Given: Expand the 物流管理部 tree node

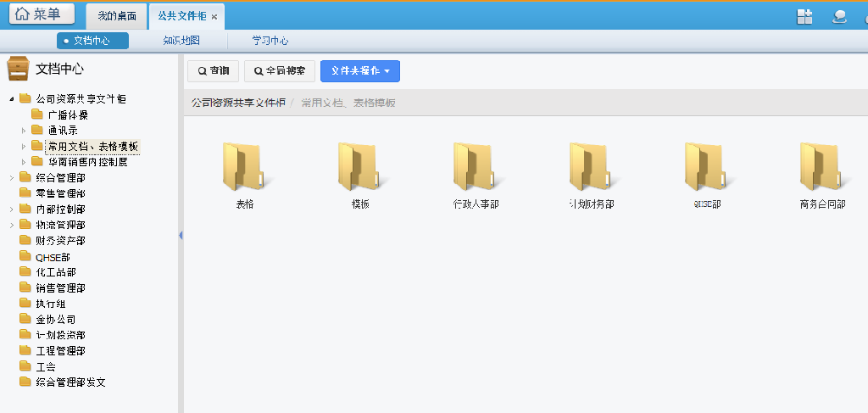Looking at the screenshot, I should click(12, 225).
